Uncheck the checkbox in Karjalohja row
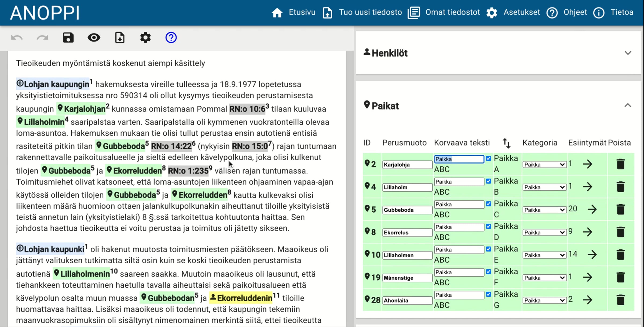 (488, 159)
